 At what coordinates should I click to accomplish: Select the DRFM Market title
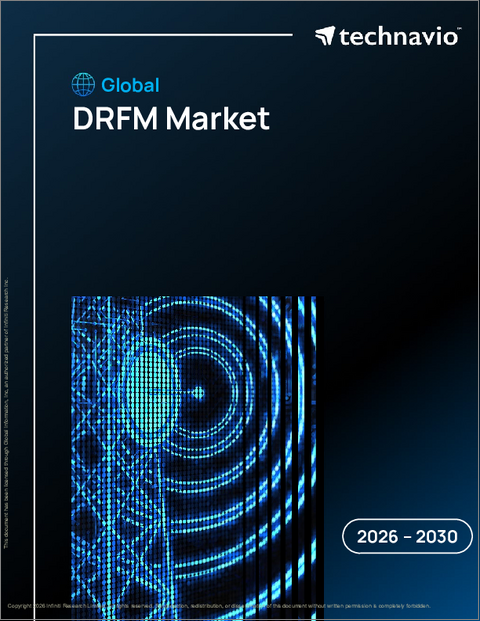[x=171, y=118]
